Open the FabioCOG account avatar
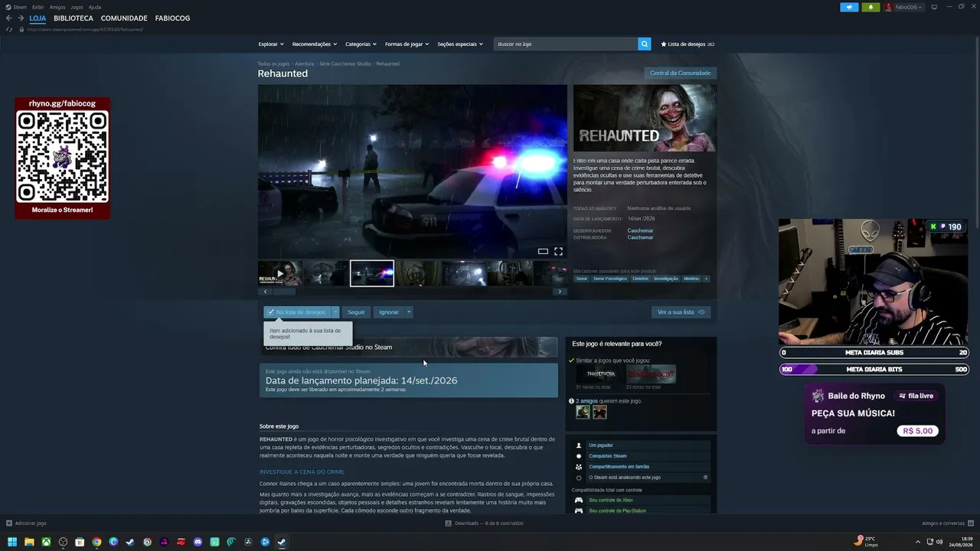Viewport: 980px width, 551px height. click(x=889, y=7)
